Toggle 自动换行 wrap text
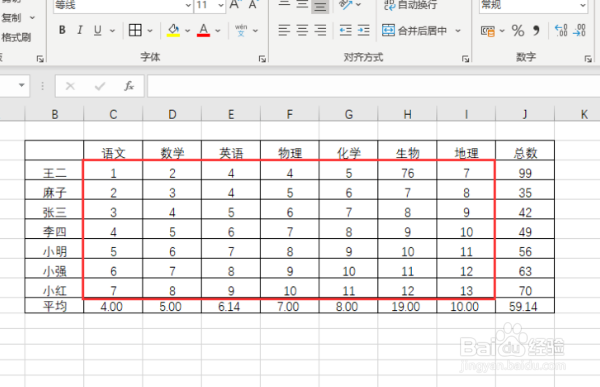This screenshot has width=600, height=387. click(x=411, y=5)
